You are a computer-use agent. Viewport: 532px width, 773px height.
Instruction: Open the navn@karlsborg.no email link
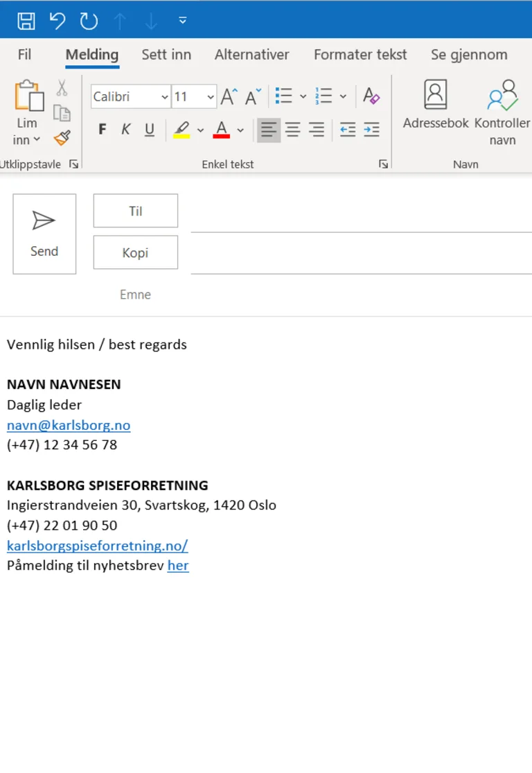pos(69,425)
